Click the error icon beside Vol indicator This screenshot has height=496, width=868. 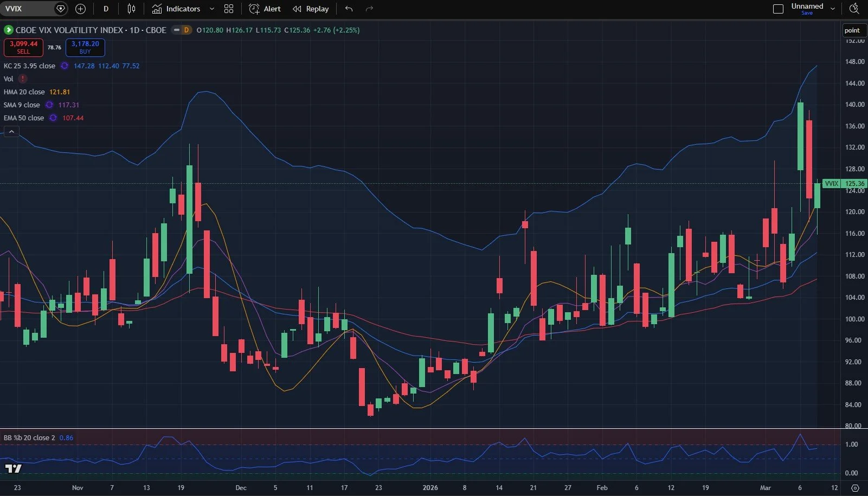click(23, 79)
